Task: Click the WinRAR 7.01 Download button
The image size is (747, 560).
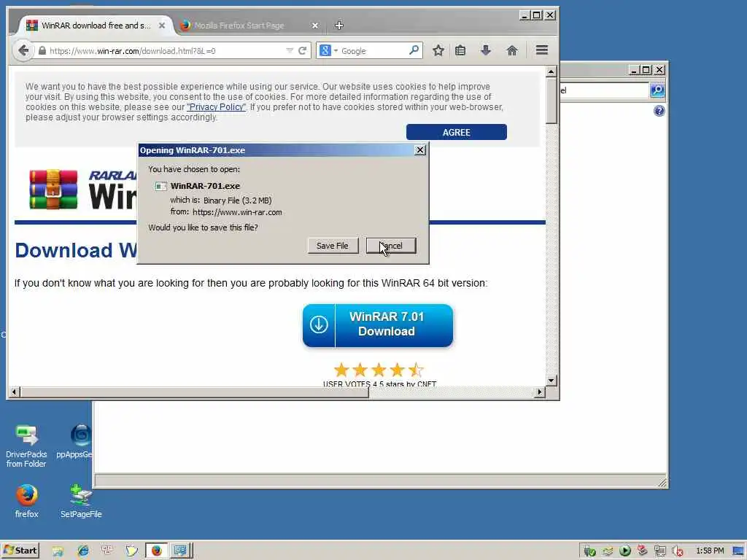Action: (x=378, y=325)
